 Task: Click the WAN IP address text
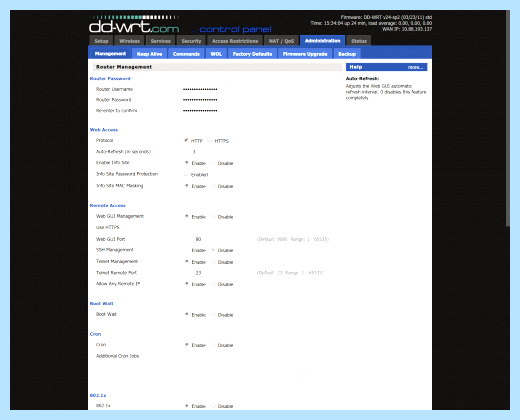tap(407, 29)
